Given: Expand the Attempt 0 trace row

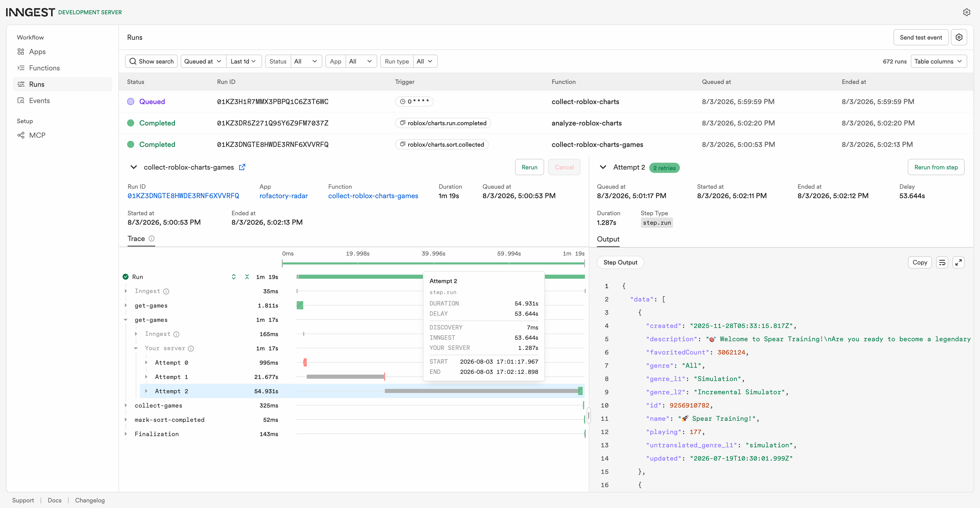Looking at the screenshot, I should pyautogui.click(x=146, y=363).
